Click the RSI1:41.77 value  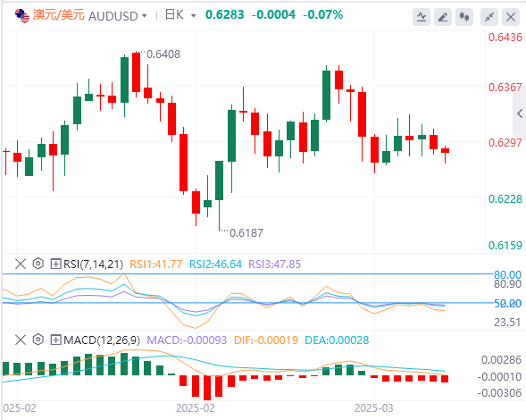coord(156,265)
